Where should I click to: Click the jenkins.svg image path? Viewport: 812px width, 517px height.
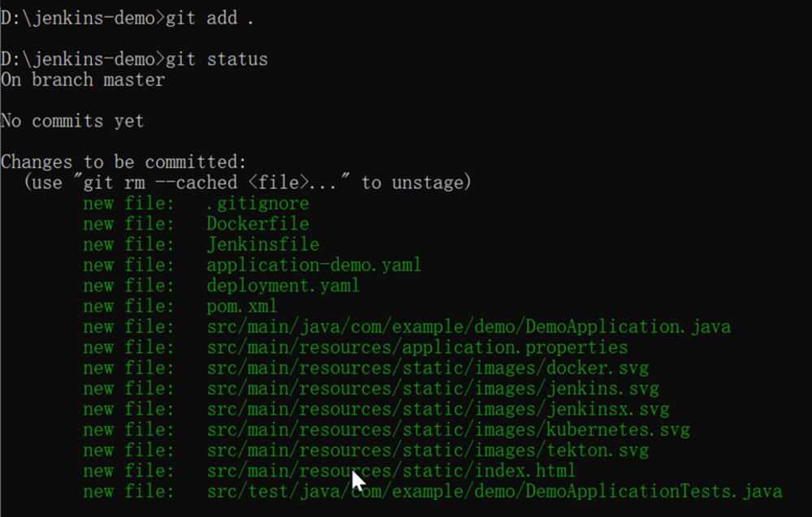coord(432,388)
